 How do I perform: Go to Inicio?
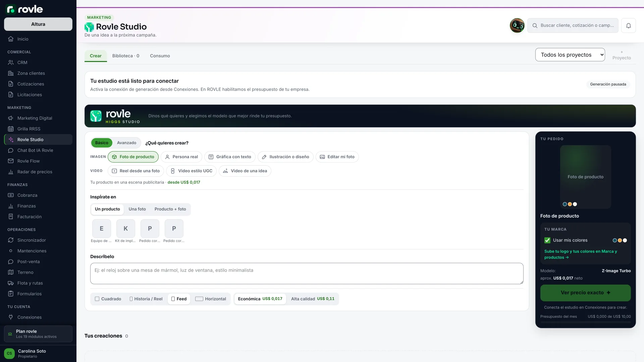tap(38, 39)
